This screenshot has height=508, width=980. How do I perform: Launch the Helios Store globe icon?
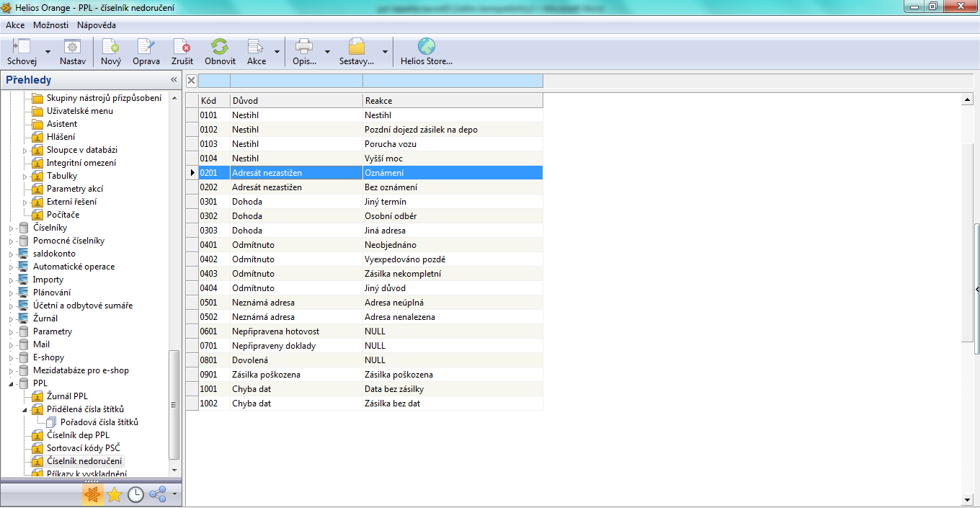click(427, 46)
